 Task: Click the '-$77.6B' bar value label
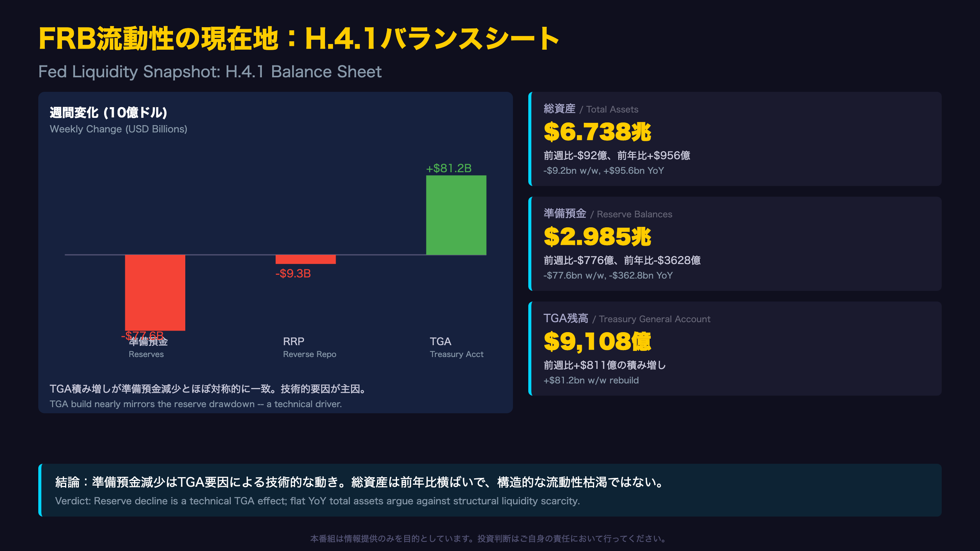point(142,335)
